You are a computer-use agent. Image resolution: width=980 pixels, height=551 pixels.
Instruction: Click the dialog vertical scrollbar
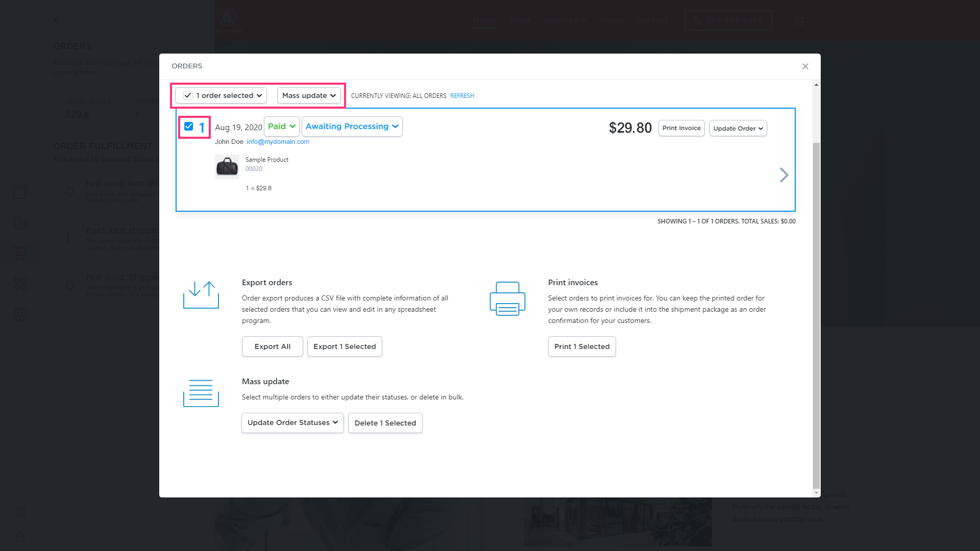click(816, 315)
